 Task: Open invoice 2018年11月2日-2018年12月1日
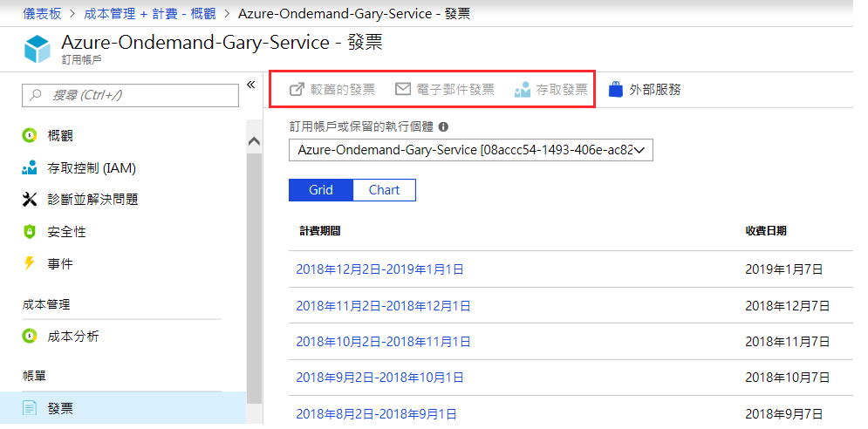click(x=383, y=305)
